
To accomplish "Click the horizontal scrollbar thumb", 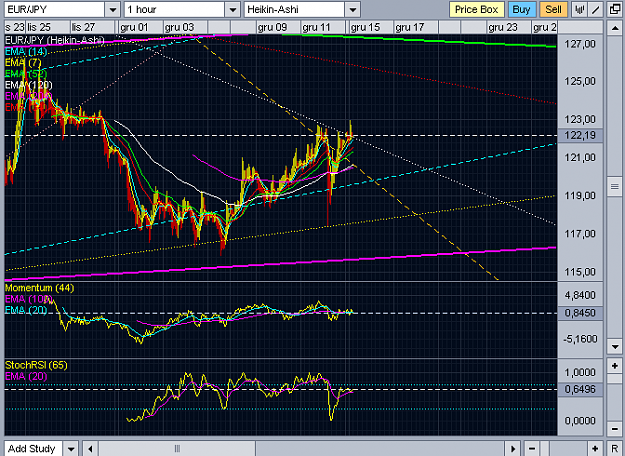I will pyautogui.click(x=177, y=448).
